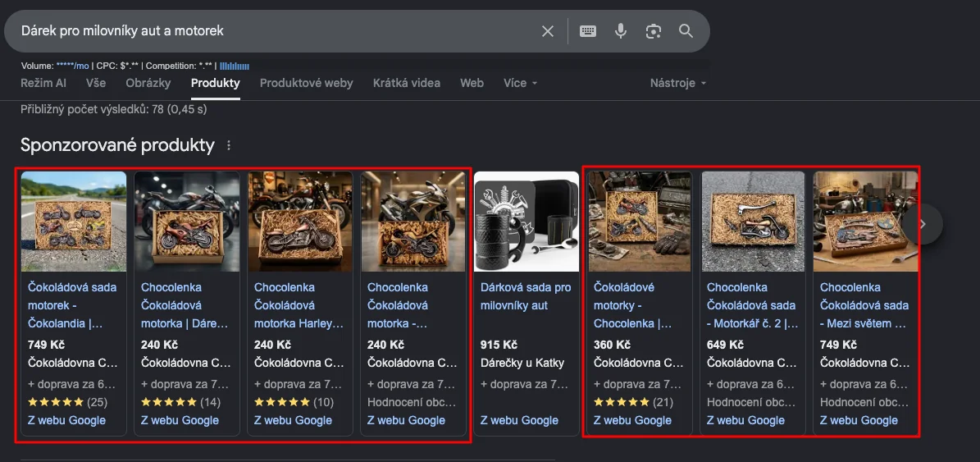Viewport: 980px width, 462px height.
Task: Start voice search with microphone icon
Action: click(620, 30)
